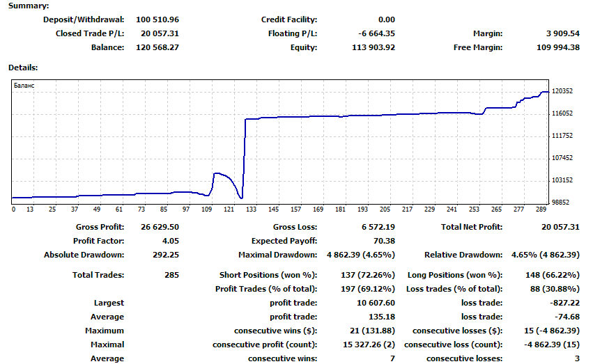593x364 pixels.
Task: Click the 133 tick on chart x-axis
Action: click(x=251, y=209)
